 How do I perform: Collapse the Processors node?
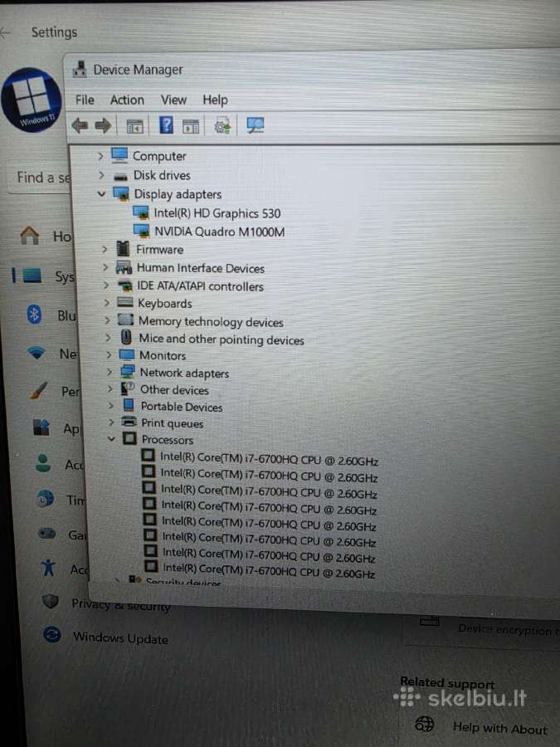[111, 439]
